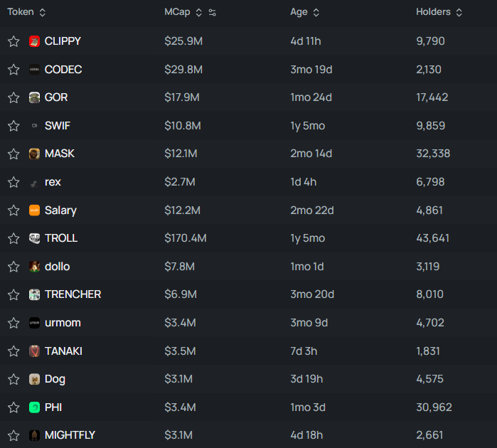Toggle the favorite star for CODEC
The width and height of the screenshot is (497, 448).
[x=14, y=70]
